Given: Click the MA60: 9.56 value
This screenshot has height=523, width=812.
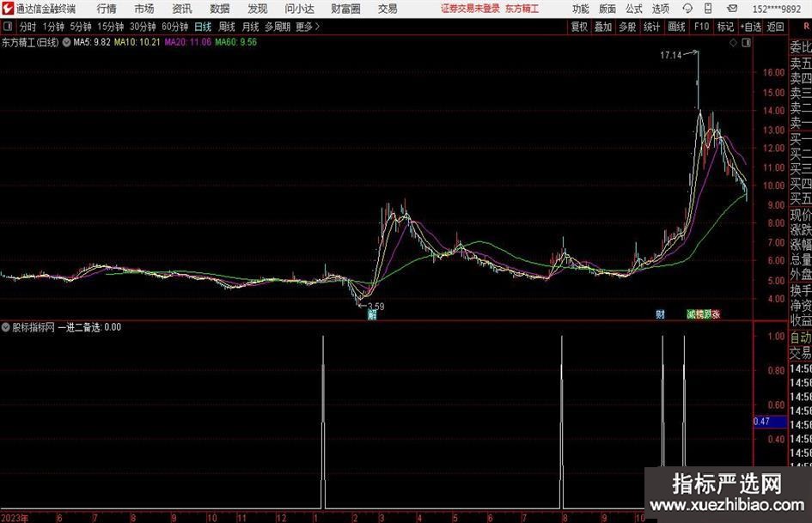Looking at the screenshot, I should pos(236,42).
